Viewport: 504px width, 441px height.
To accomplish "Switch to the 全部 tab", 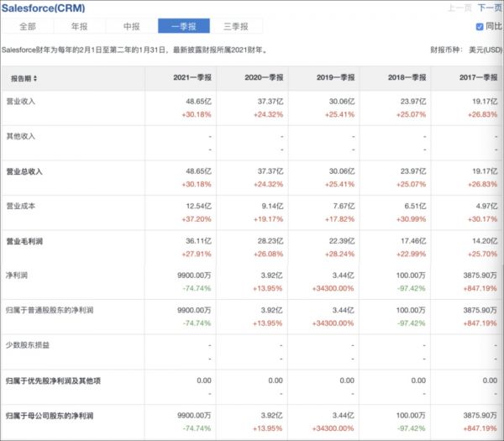I will (x=28, y=27).
